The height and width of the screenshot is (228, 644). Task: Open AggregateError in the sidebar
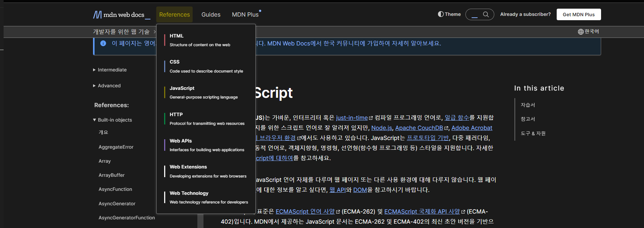coord(116,147)
